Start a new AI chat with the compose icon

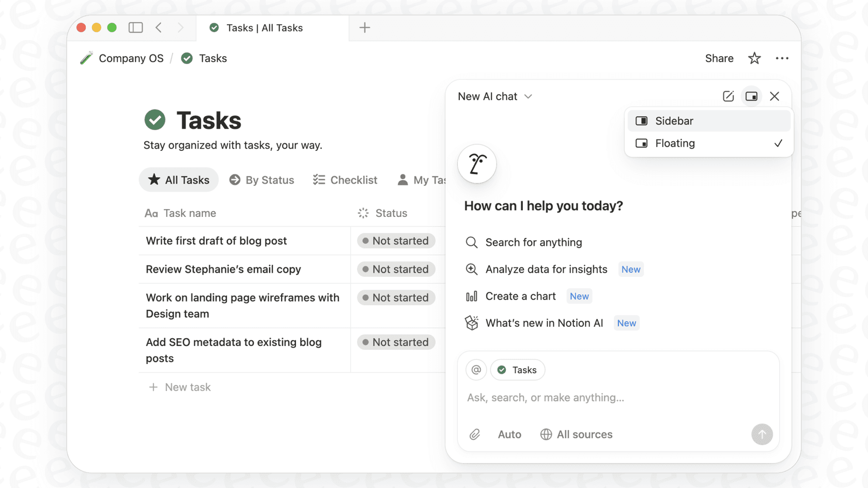(x=729, y=96)
